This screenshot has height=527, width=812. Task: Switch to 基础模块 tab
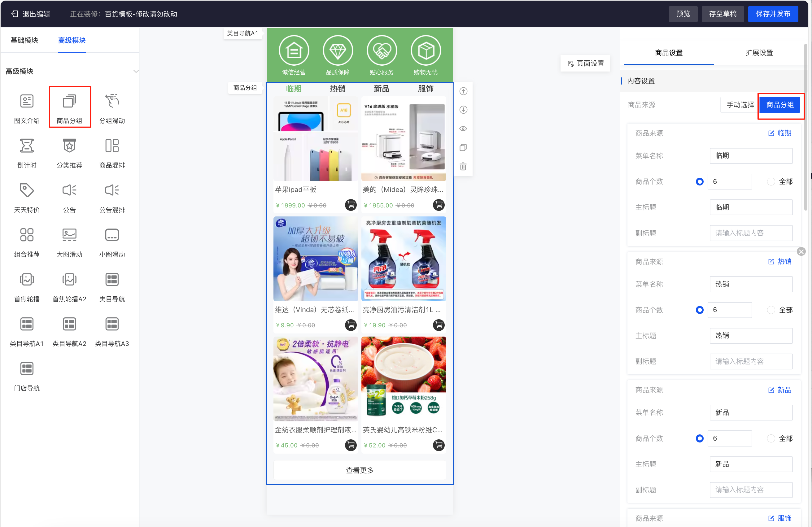coord(24,40)
